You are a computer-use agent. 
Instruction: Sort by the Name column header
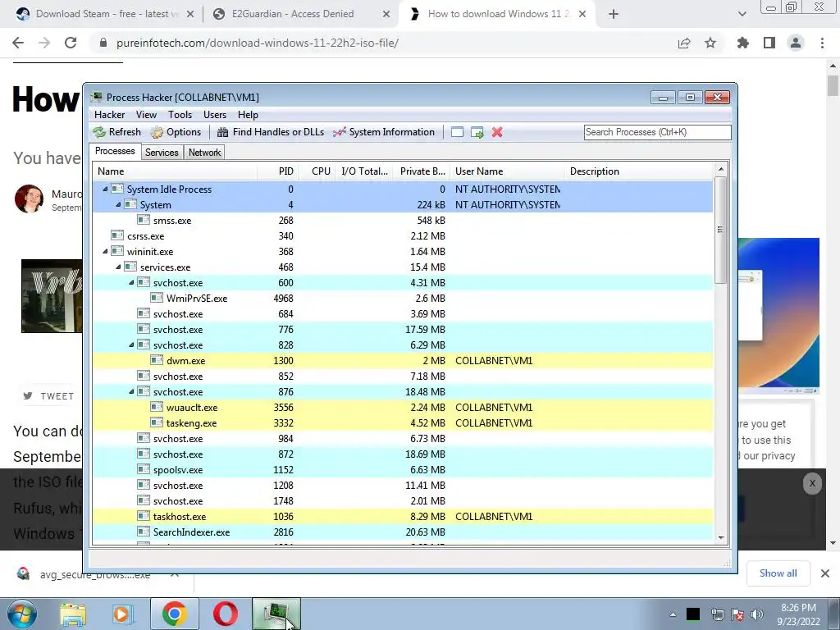point(176,171)
